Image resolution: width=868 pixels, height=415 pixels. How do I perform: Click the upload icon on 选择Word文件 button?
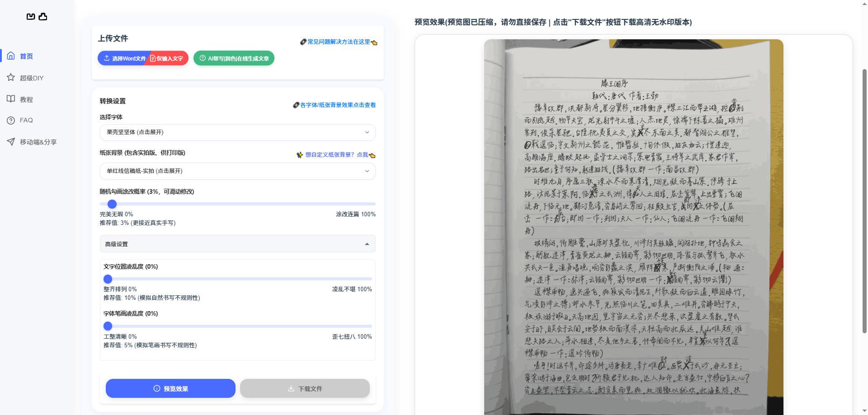(107, 58)
